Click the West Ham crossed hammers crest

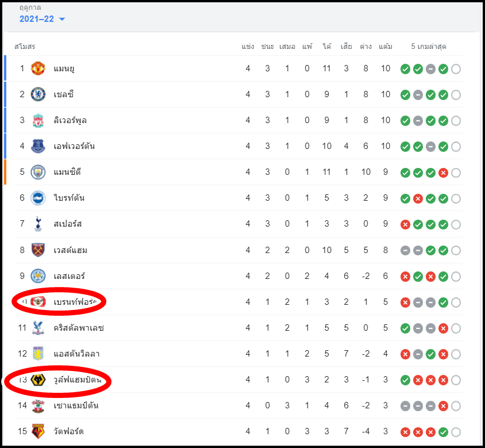pos(38,250)
